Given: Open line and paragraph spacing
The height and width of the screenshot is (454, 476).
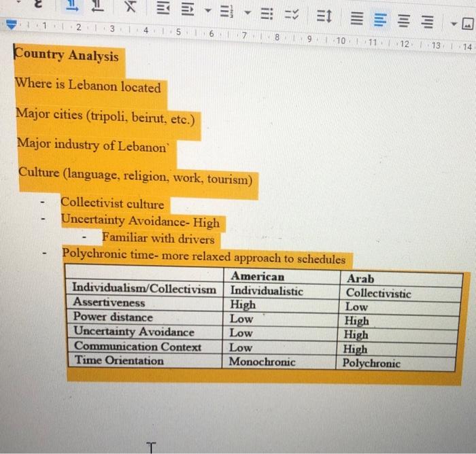Looking at the screenshot, I should tap(324, 16).
